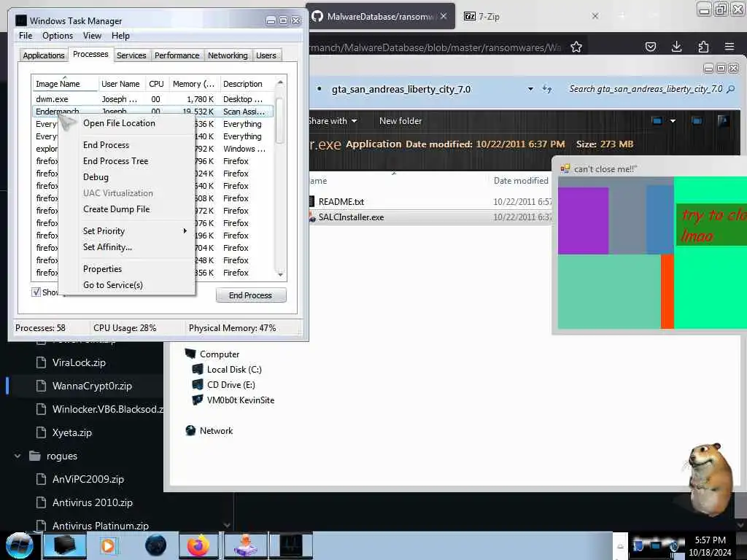This screenshot has height=560, width=747.
Task: Switch to the MalwareDatabase browser tab
Action: pyautogui.click(x=381, y=17)
